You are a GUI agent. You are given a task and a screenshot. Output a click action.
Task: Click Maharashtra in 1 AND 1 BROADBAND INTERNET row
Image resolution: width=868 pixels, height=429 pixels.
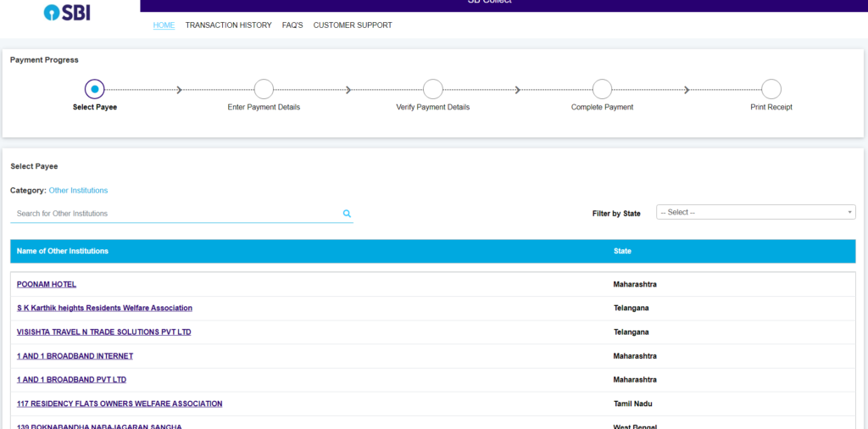pyautogui.click(x=635, y=356)
